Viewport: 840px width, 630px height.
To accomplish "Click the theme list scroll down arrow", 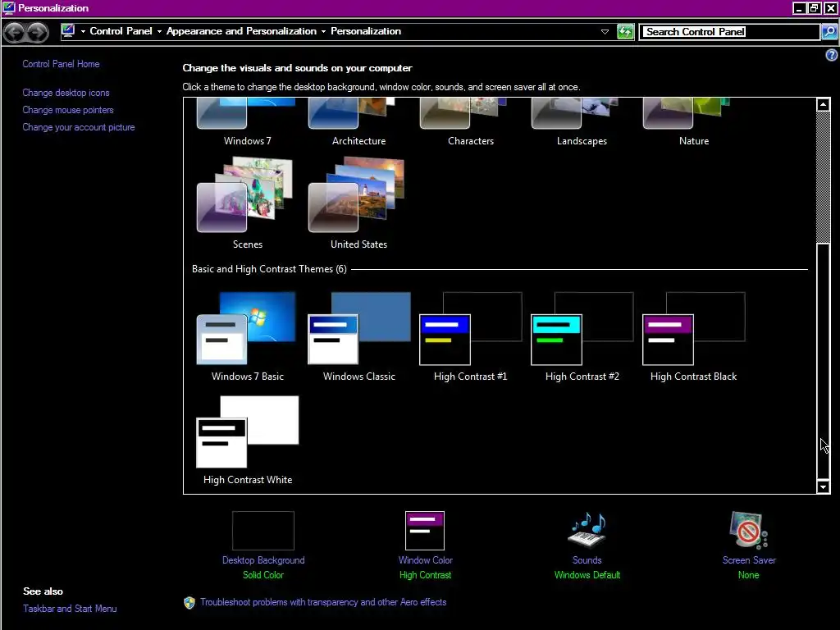I will click(x=824, y=486).
